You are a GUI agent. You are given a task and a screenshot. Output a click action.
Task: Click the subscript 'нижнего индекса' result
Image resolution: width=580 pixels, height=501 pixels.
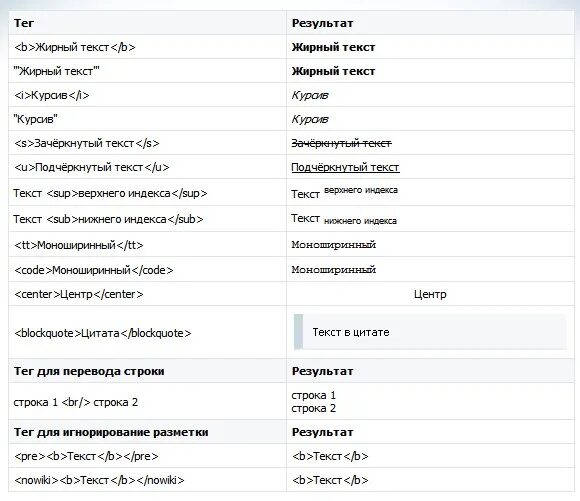360,221
